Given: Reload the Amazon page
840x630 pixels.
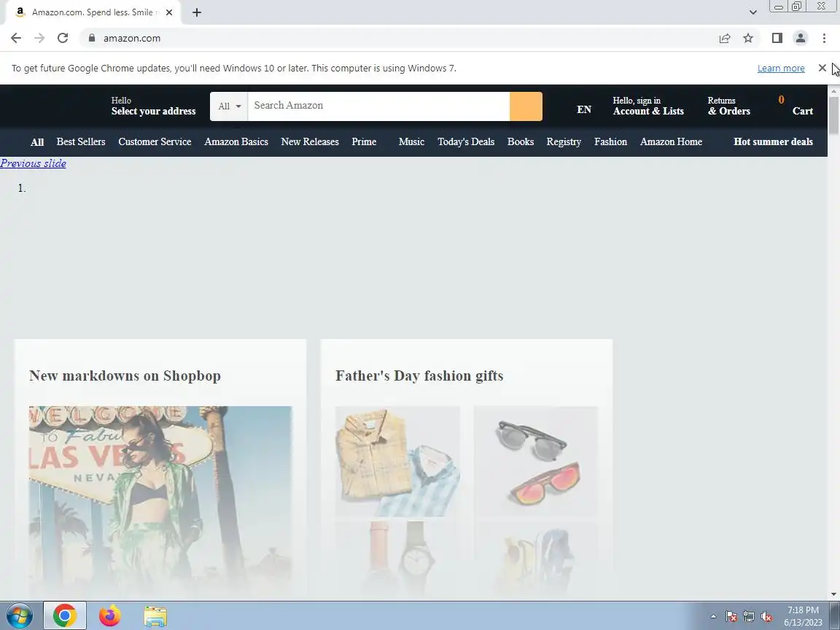Looking at the screenshot, I should pyautogui.click(x=63, y=38).
